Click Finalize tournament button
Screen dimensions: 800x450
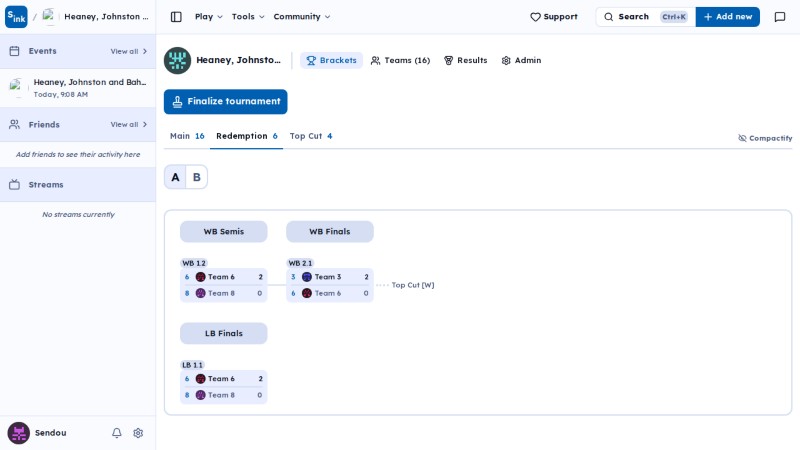pyautogui.click(x=226, y=102)
